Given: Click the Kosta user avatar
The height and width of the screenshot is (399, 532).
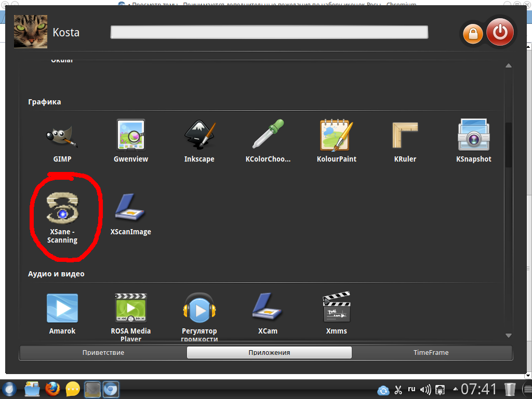Looking at the screenshot, I should tap(31, 32).
